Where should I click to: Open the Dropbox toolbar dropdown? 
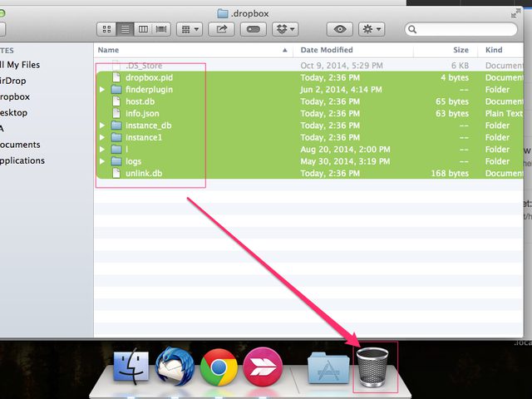coord(287,29)
